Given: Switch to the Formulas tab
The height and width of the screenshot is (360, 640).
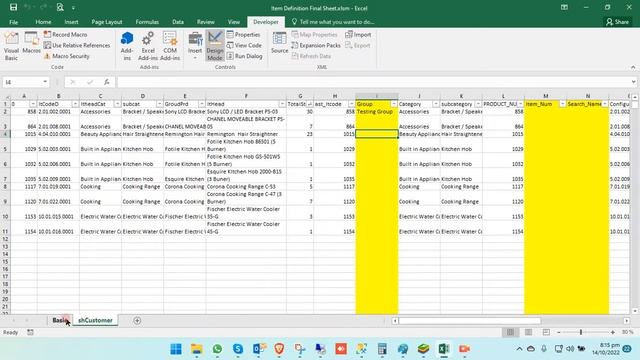Looking at the screenshot, I should (x=147, y=22).
